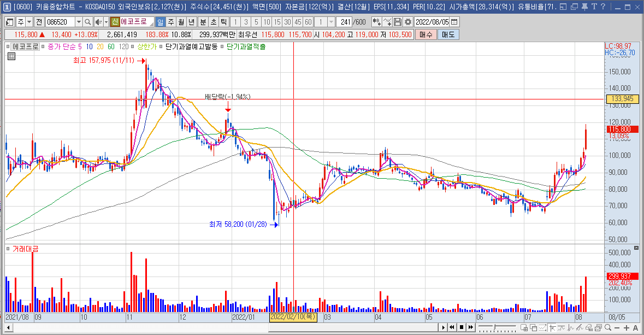Click the add candle chart icon
The image size is (644, 335).
[x=376, y=22]
